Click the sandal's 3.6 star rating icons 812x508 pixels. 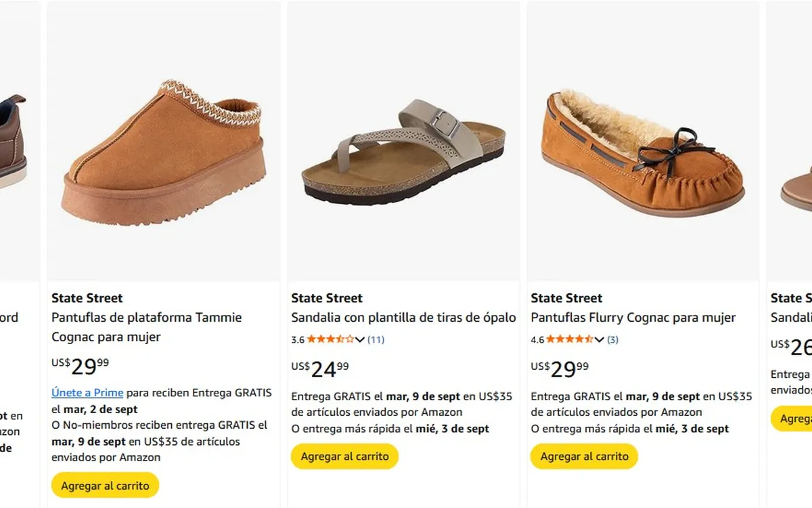(x=330, y=339)
